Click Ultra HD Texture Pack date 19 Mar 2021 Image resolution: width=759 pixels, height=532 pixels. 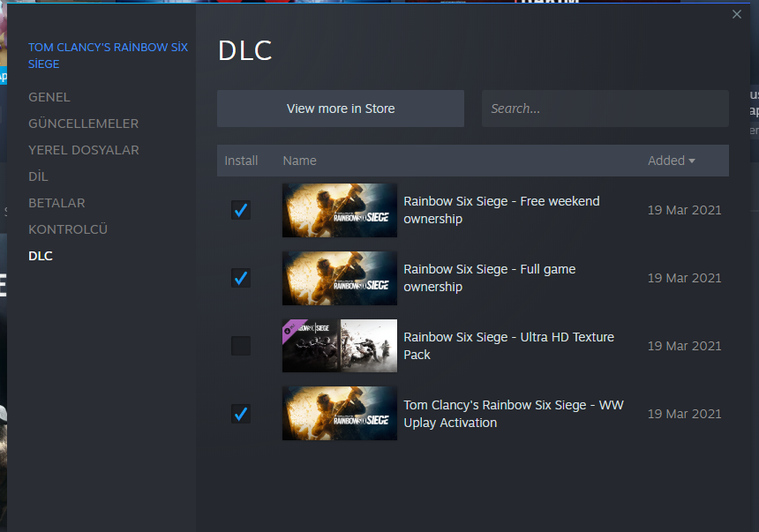[685, 346]
